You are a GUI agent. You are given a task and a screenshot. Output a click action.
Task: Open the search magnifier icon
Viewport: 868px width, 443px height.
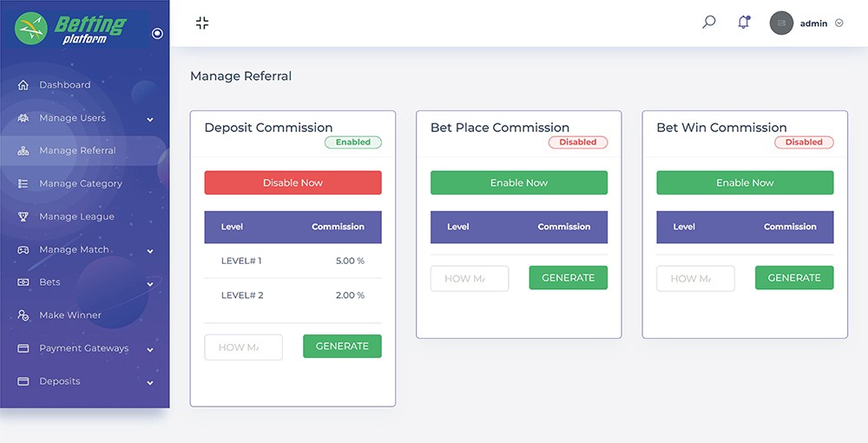(709, 23)
